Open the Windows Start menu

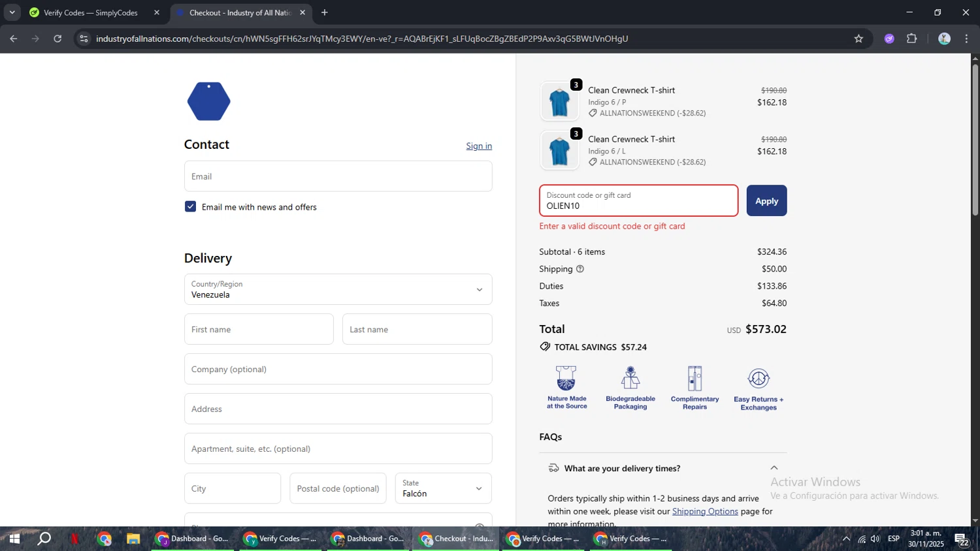click(14, 539)
